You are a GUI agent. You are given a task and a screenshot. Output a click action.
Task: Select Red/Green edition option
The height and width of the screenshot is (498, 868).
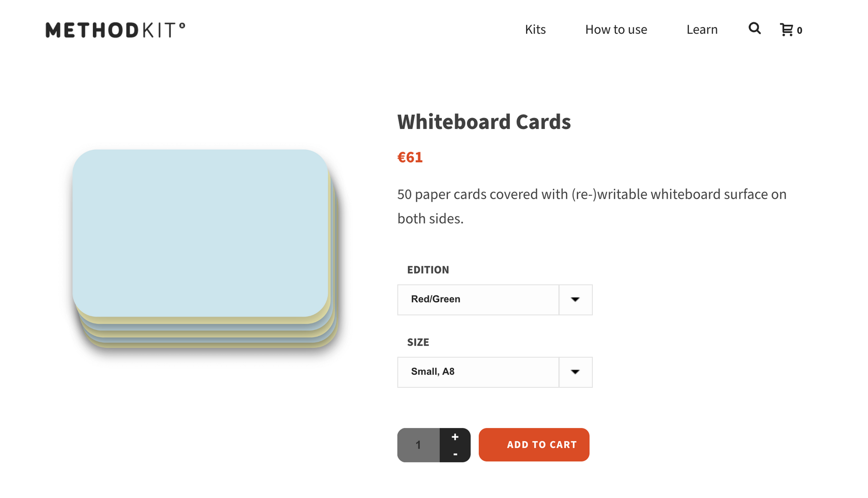(494, 299)
